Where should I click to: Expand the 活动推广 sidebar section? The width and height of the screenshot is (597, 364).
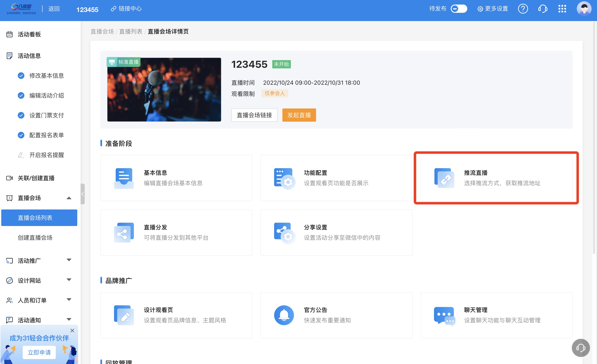point(69,260)
